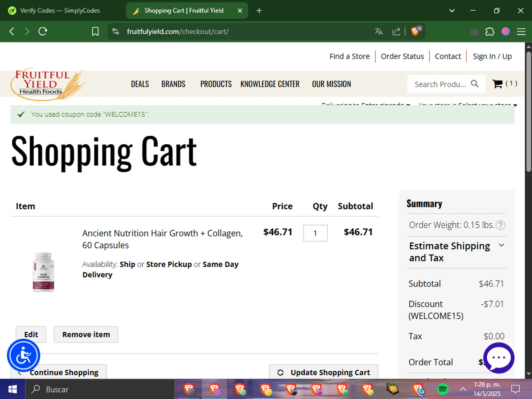Open Spotify from the taskbar
Screen dimensions: 532x399
point(442,389)
